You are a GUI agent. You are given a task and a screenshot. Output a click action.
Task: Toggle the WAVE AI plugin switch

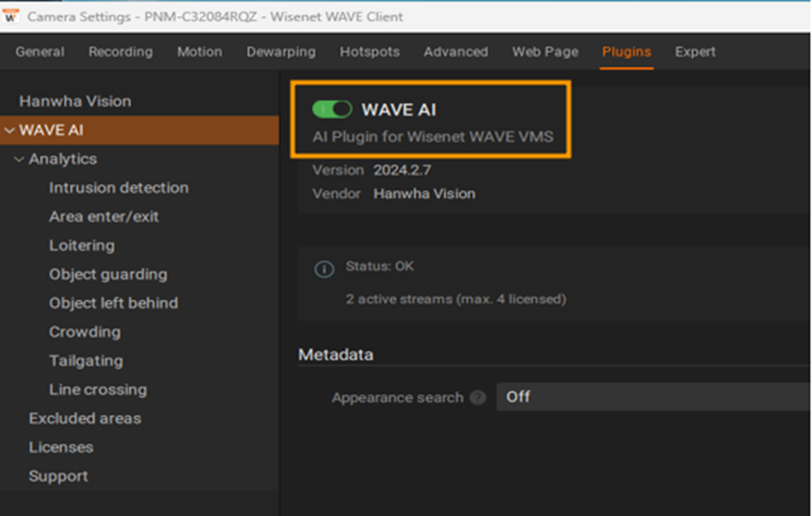(x=332, y=110)
